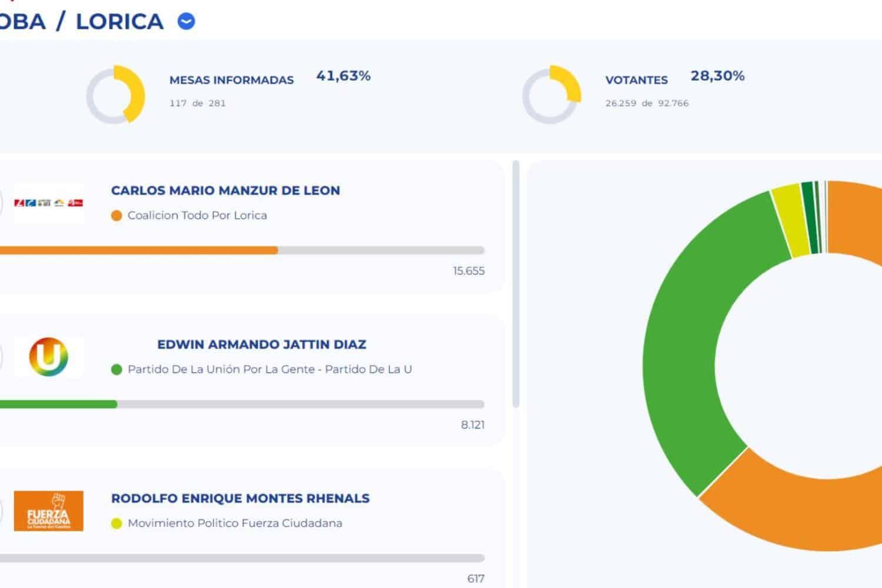Click the orange dot beside Coalicion Todo Por Lorica
Screen dimensions: 882x588
pos(116,216)
